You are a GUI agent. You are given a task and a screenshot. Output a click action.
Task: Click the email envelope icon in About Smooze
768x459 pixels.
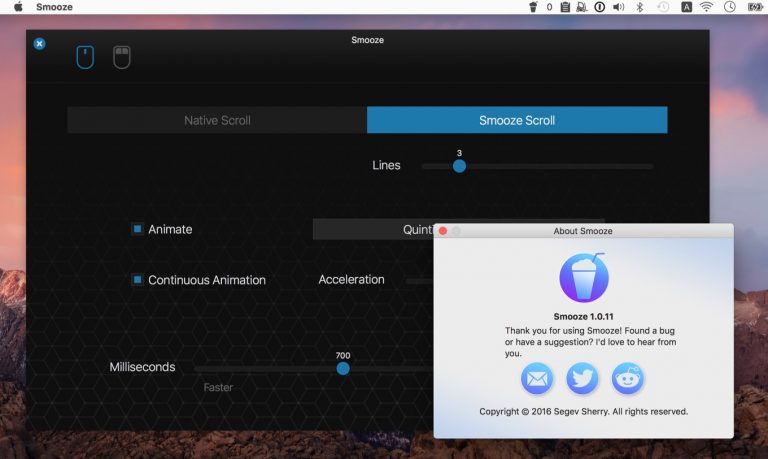537,379
